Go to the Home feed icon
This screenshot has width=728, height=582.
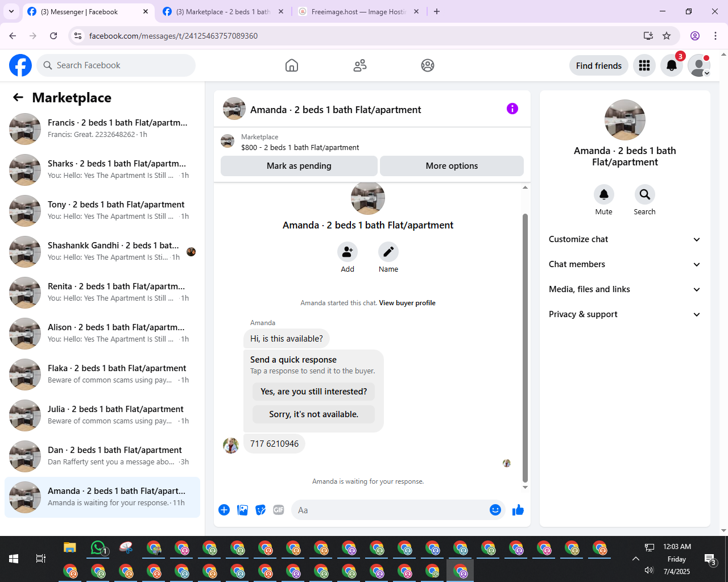[x=292, y=65]
